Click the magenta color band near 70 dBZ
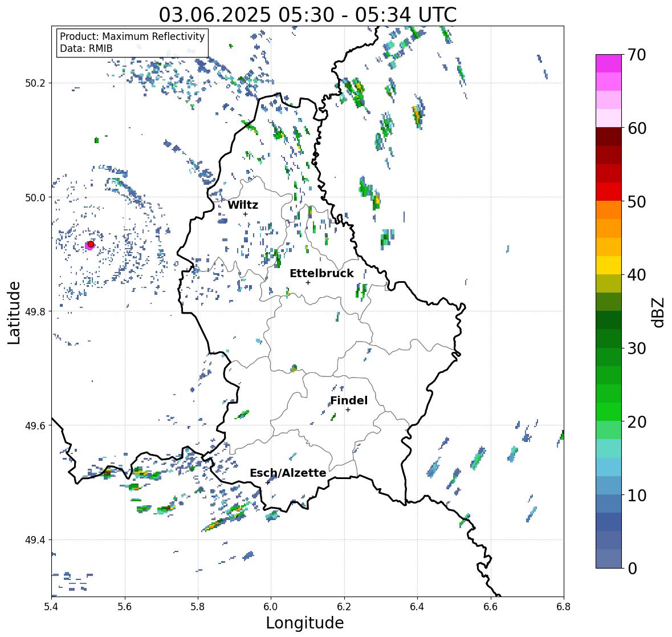Screen dimensions: 672x637 point(609,63)
